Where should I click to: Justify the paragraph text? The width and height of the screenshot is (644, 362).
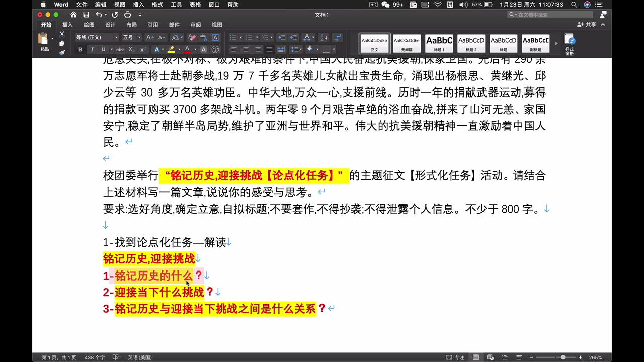point(269,49)
